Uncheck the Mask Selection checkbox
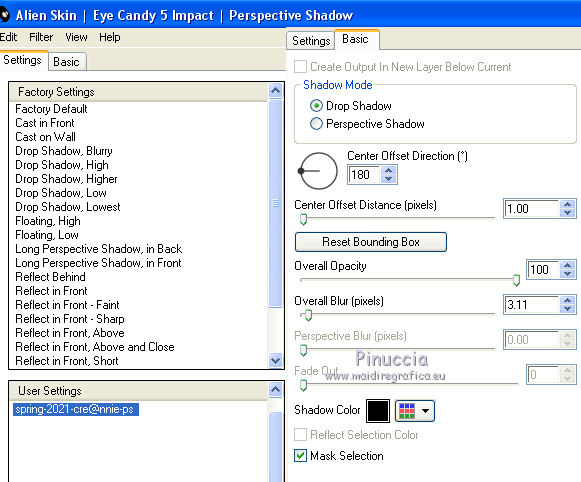This screenshot has width=581, height=482. pyautogui.click(x=300, y=456)
